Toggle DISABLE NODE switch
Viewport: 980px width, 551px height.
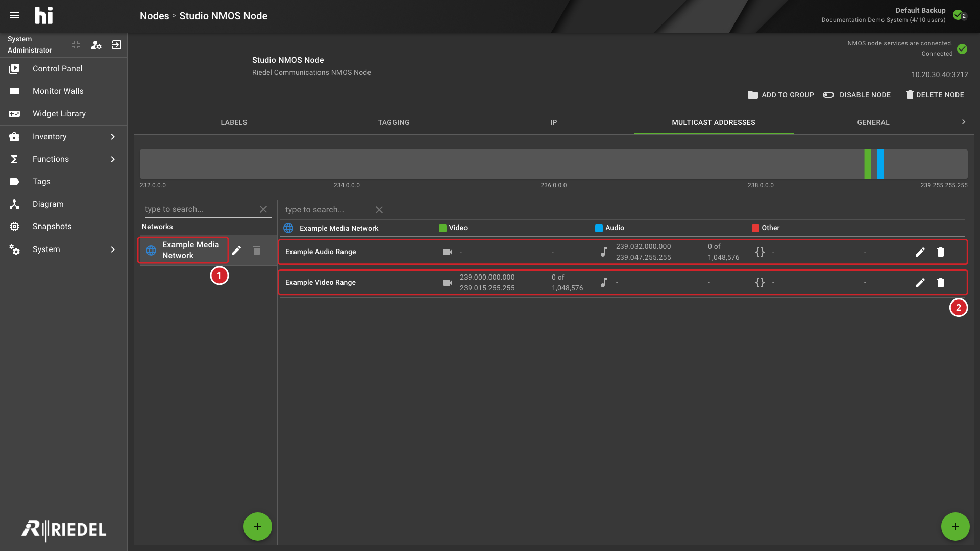click(x=856, y=95)
